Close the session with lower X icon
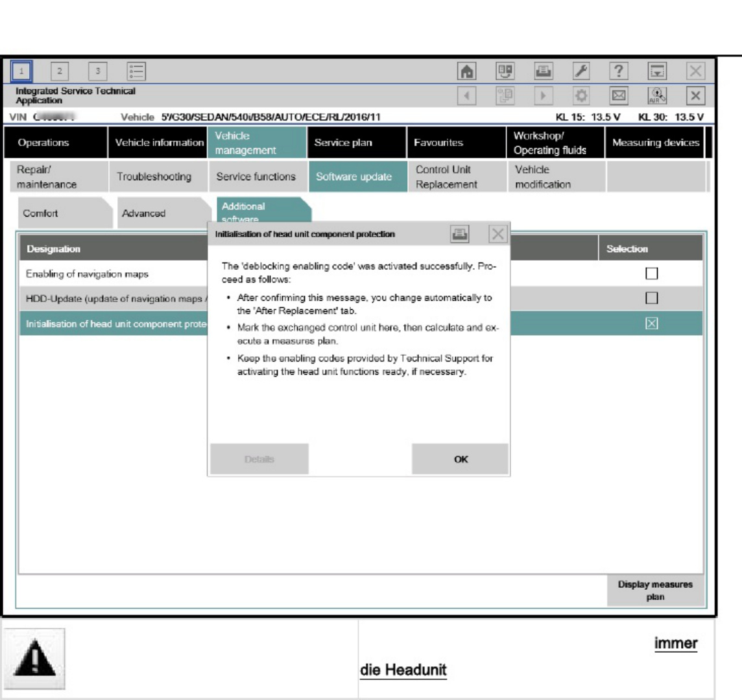 click(695, 96)
